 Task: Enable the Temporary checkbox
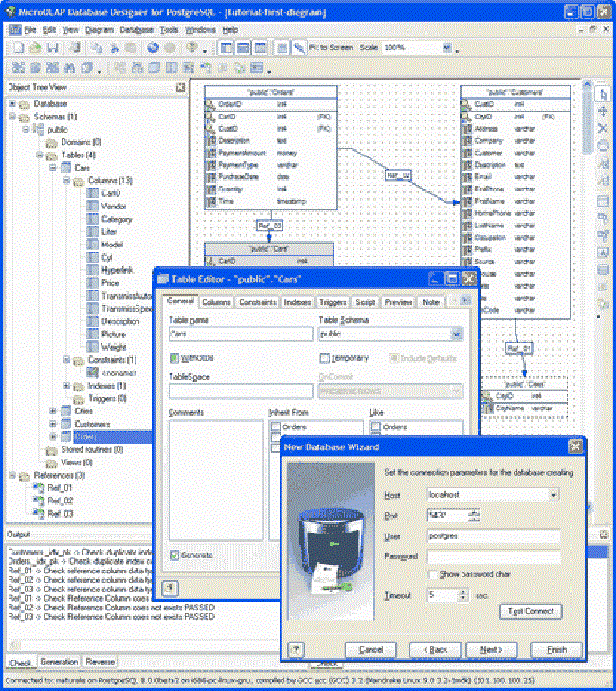[325, 358]
